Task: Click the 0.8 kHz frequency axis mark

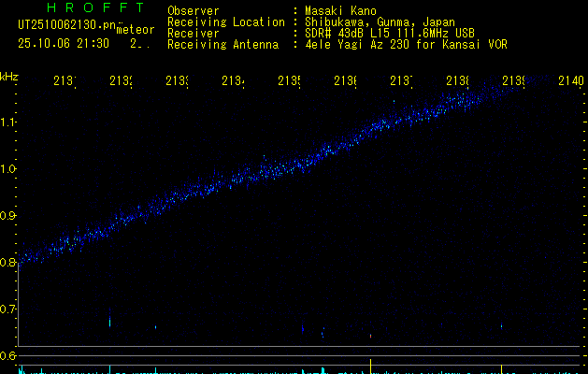Action: tap(8, 263)
